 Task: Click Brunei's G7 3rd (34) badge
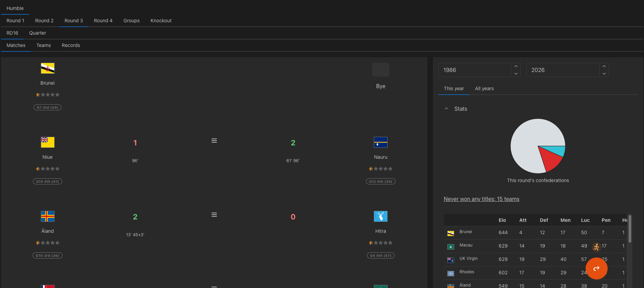click(47, 107)
